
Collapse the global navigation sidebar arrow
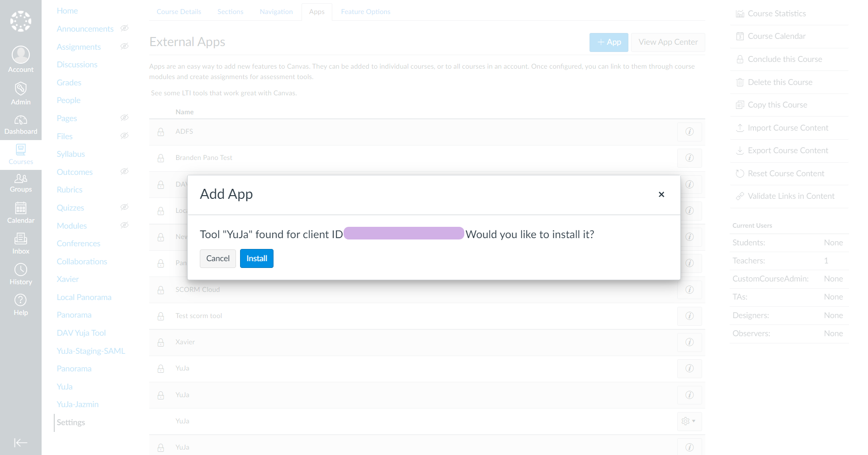point(21,442)
